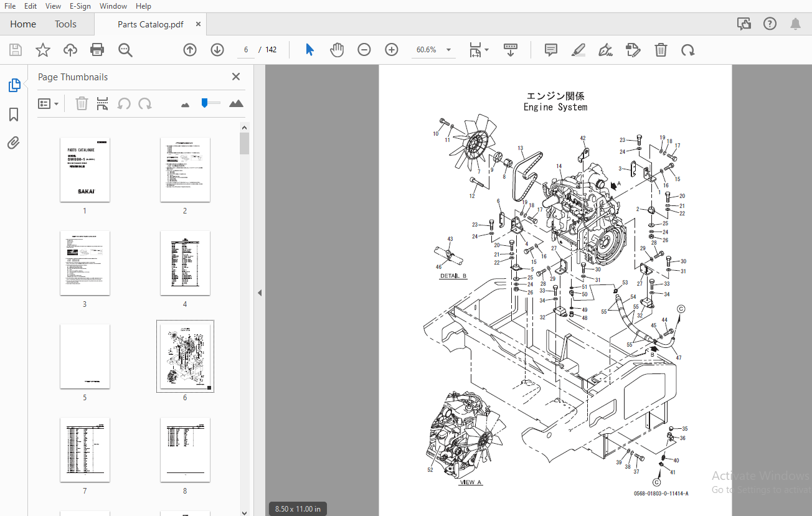Screen dimensions: 812x516
Task: Open the Edit menu
Action: coord(31,6)
